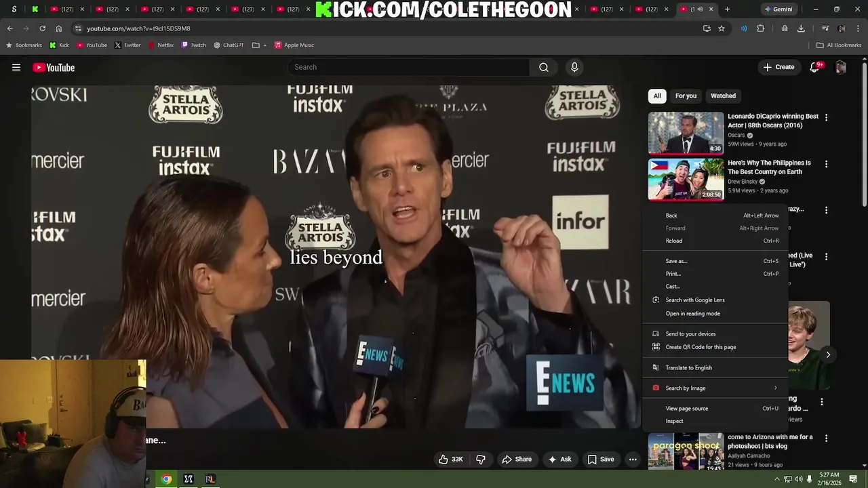Select Inspect in context menu
This screenshot has height=488, width=868.
point(715,422)
